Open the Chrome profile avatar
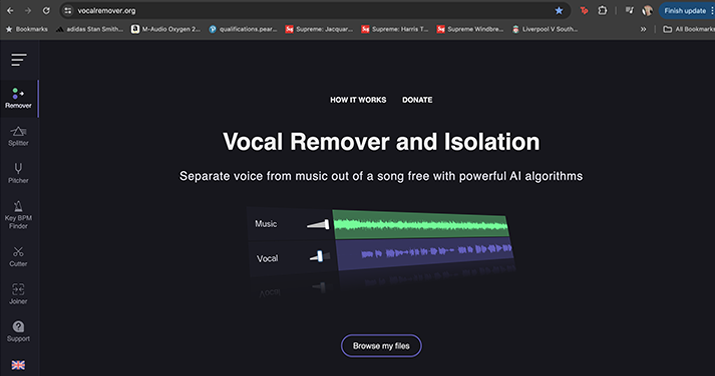Image resolution: width=715 pixels, height=376 pixels. pyautogui.click(x=647, y=10)
